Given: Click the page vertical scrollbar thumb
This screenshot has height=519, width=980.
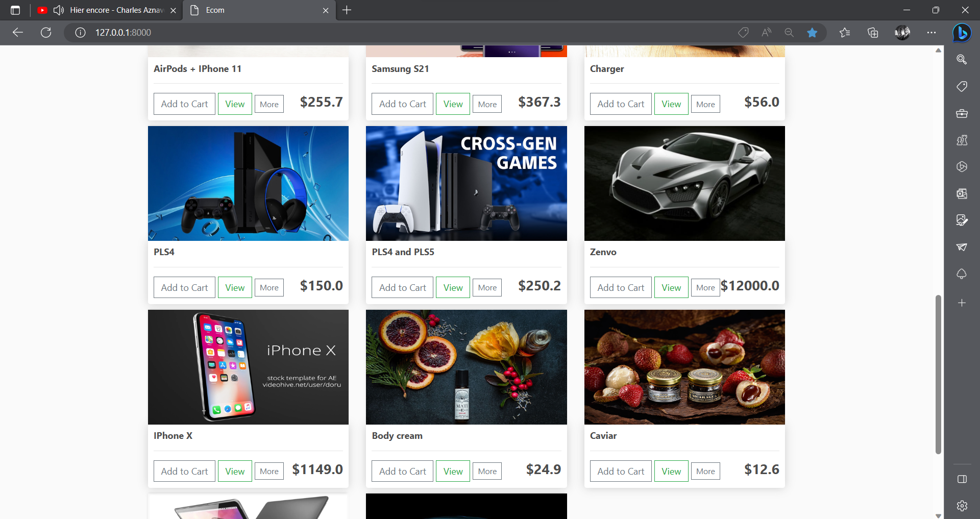Looking at the screenshot, I should tap(938, 374).
